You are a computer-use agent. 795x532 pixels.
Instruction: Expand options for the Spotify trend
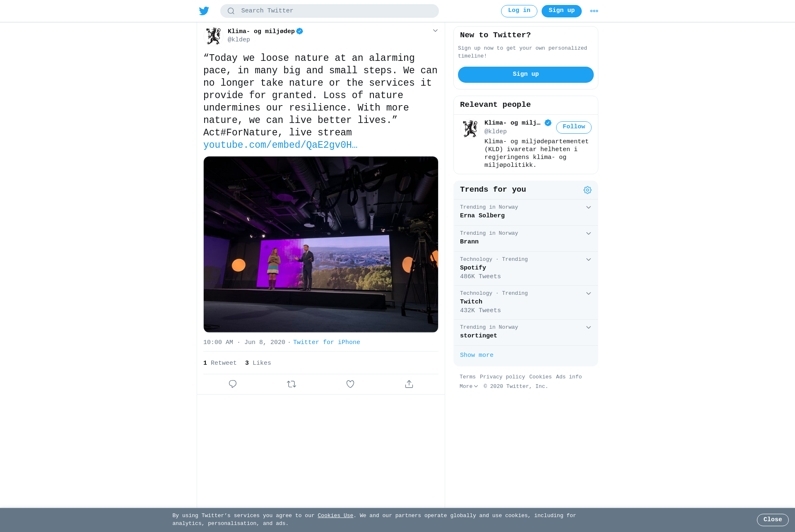tap(588, 260)
